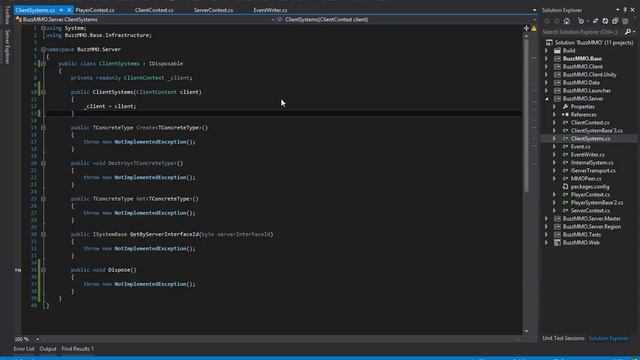Click the split editor icon above the scrollbar

(526, 28)
